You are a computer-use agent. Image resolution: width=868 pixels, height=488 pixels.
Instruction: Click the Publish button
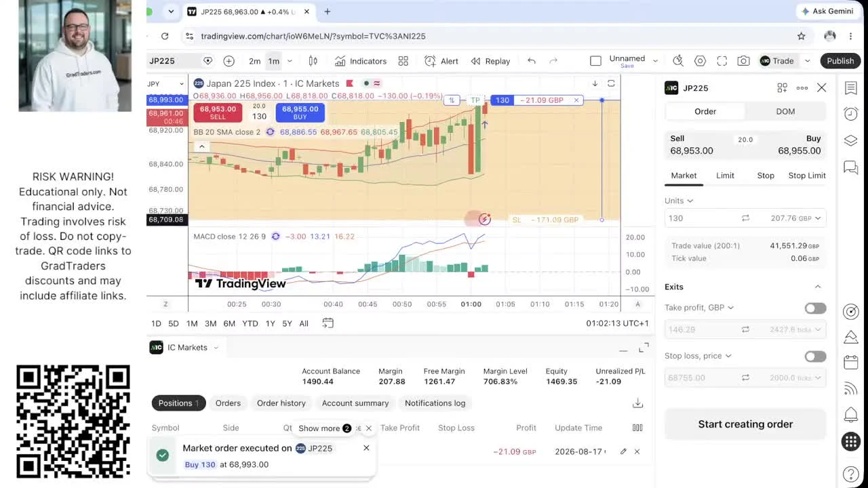(x=840, y=61)
